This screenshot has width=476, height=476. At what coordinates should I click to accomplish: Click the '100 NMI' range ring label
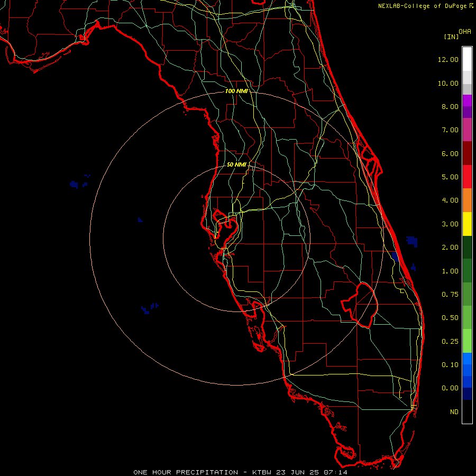point(236,91)
